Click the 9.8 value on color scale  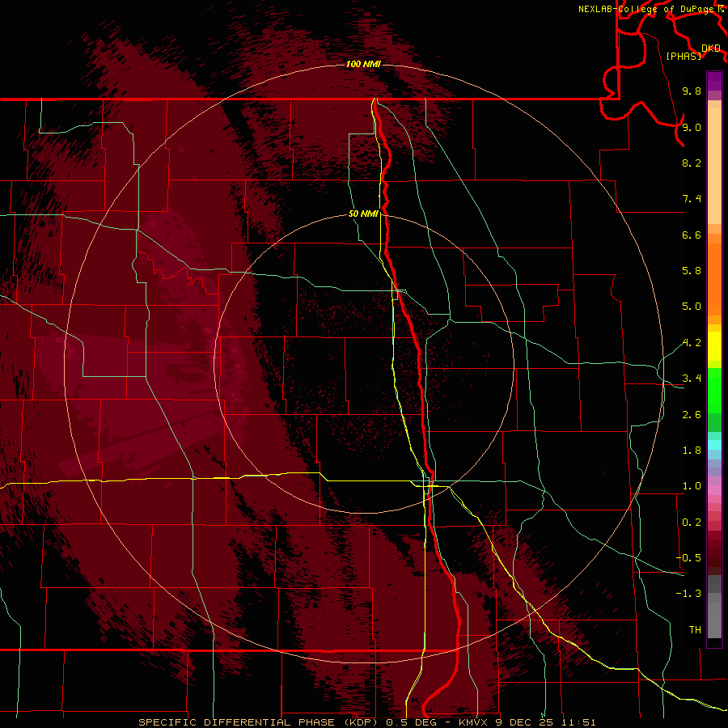(692, 91)
